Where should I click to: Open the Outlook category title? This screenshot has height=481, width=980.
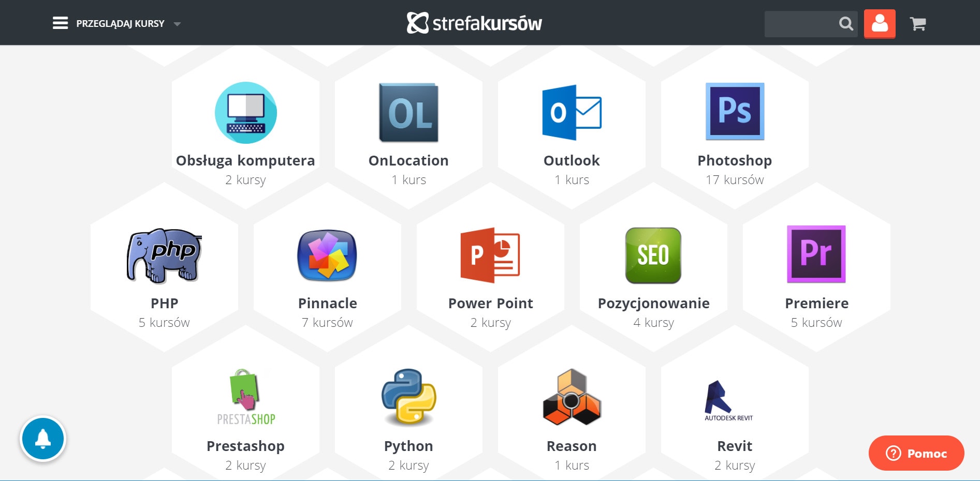pos(572,161)
